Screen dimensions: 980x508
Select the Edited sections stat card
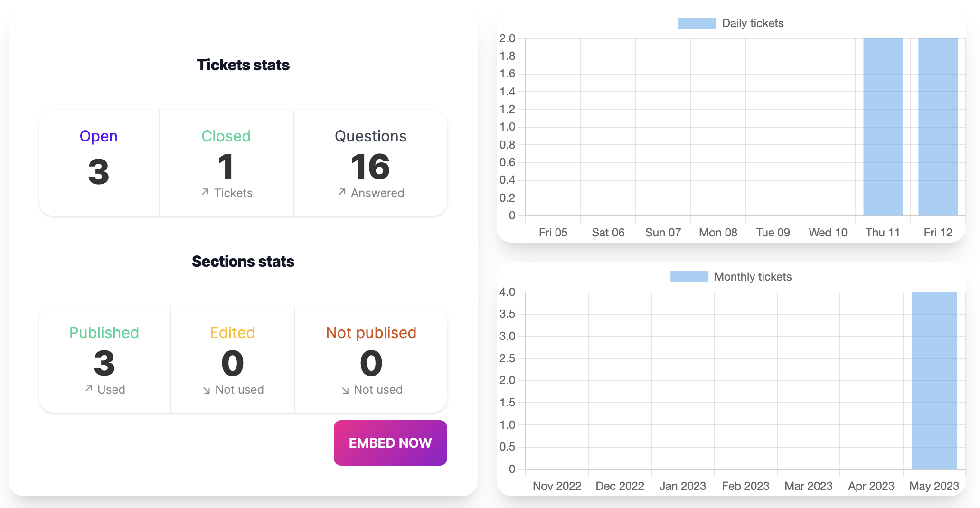coord(233,359)
